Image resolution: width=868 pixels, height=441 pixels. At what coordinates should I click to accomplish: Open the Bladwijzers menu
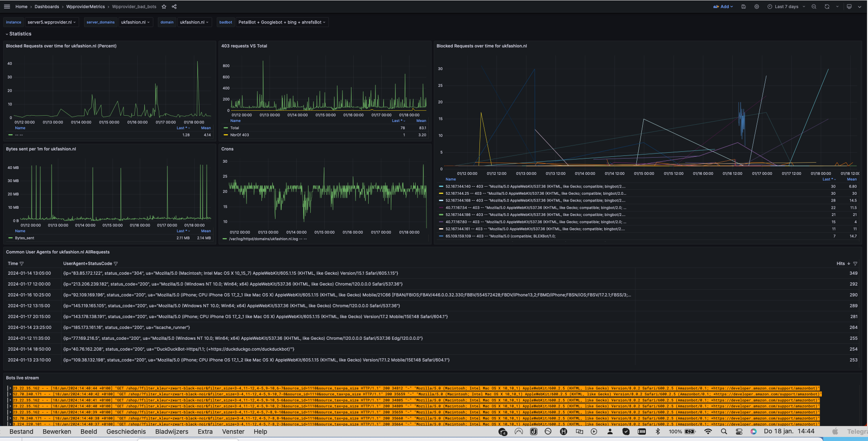(171, 432)
